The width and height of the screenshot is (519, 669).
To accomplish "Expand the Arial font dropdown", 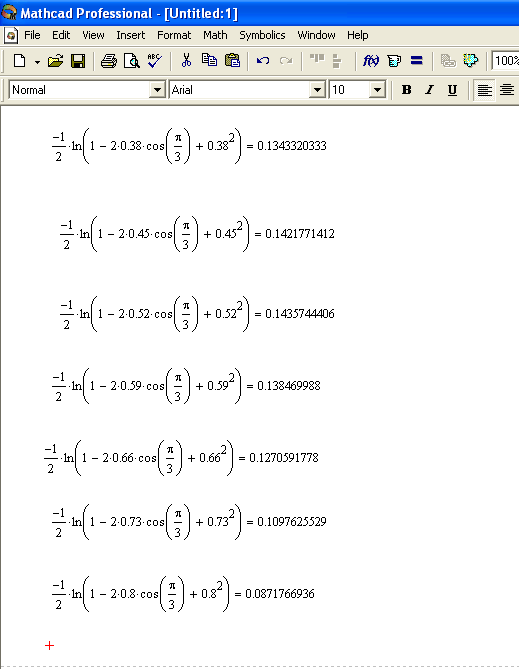I will click(317, 90).
